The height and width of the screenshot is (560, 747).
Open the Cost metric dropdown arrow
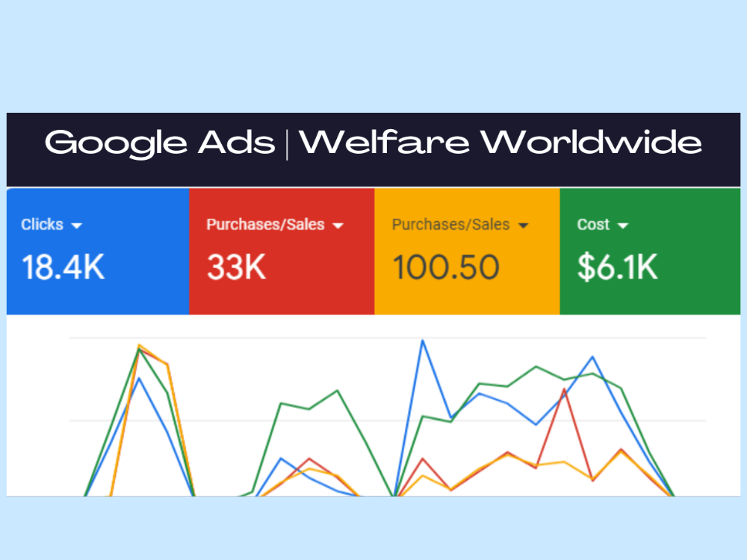pos(623,225)
